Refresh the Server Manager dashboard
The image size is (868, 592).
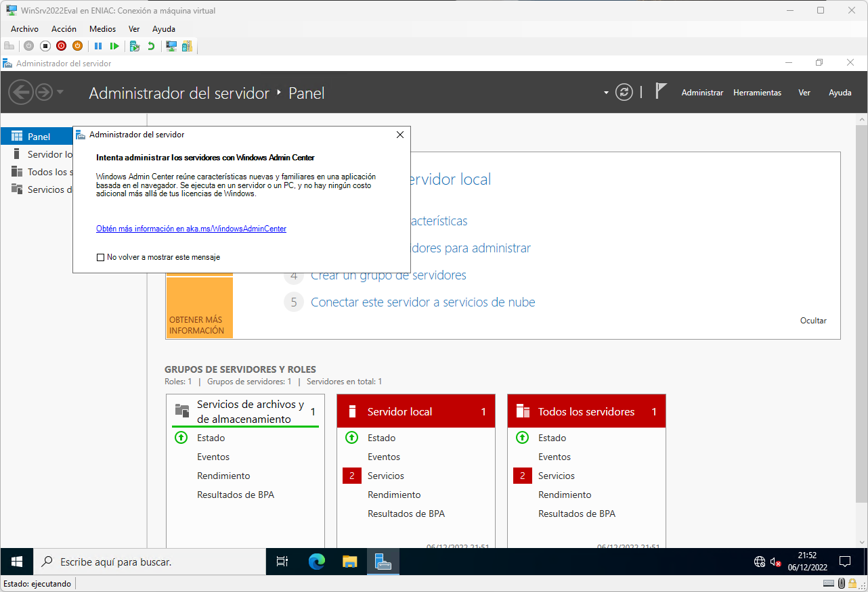[x=624, y=92]
